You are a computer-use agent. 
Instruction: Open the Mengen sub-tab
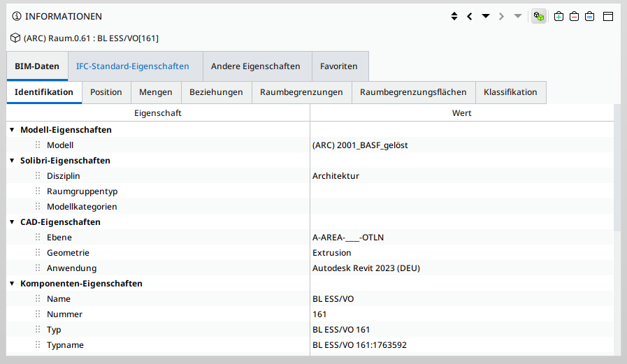point(156,92)
